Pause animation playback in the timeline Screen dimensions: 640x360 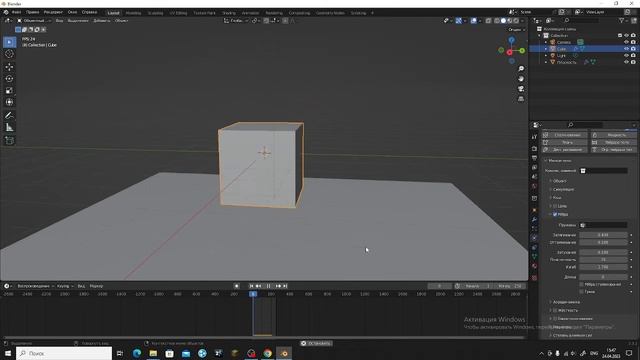[269, 286]
